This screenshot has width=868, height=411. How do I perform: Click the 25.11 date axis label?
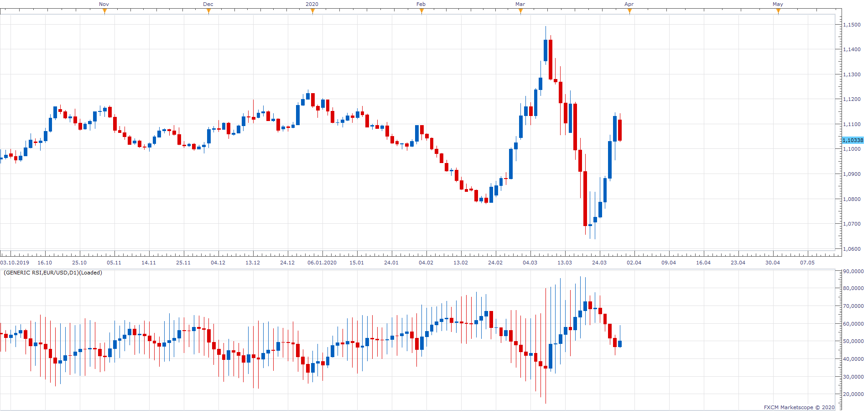[183, 263]
